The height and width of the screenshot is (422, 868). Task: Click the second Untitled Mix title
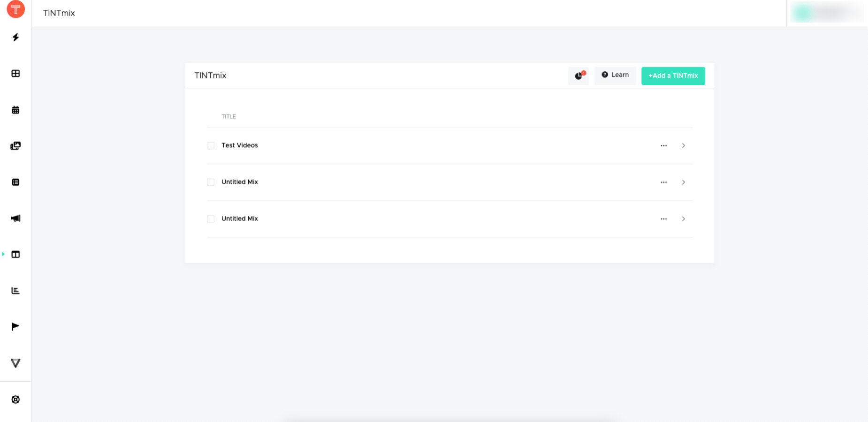(x=240, y=219)
